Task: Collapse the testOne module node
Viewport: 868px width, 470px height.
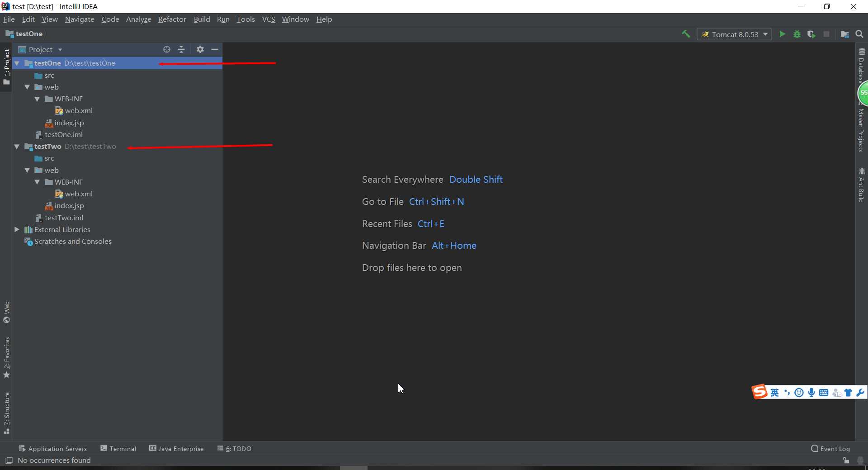Action: click(x=17, y=63)
